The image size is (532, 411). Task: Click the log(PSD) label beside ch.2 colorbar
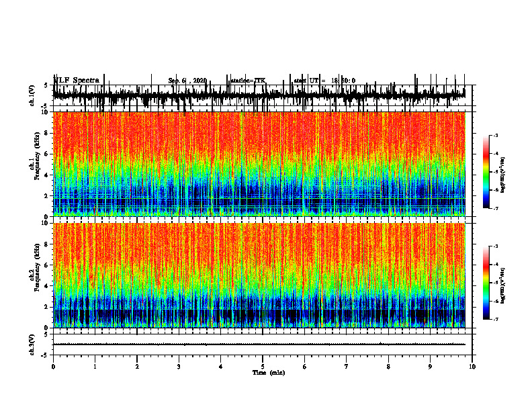point(503,285)
